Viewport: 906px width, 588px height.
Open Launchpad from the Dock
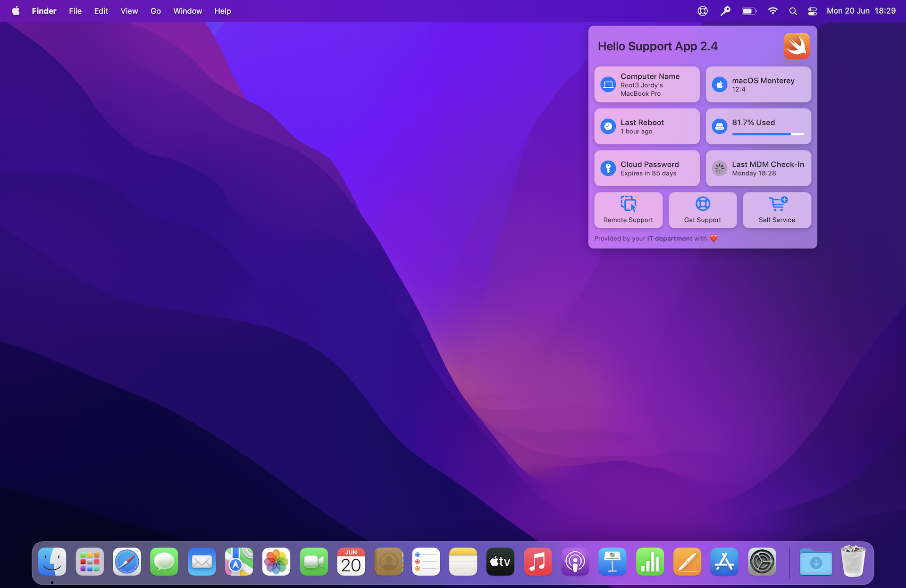pyautogui.click(x=90, y=562)
